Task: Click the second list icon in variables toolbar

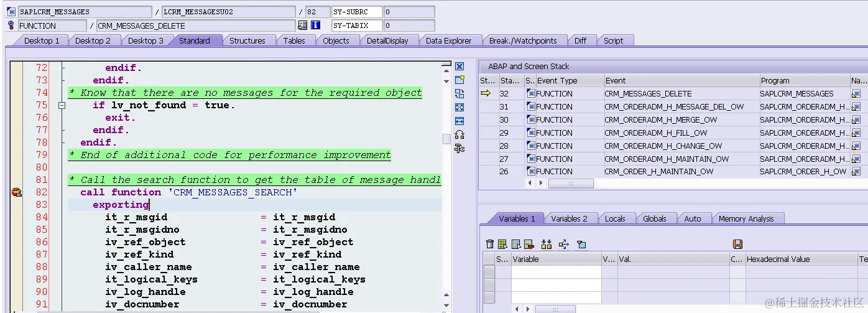Action: [x=516, y=244]
